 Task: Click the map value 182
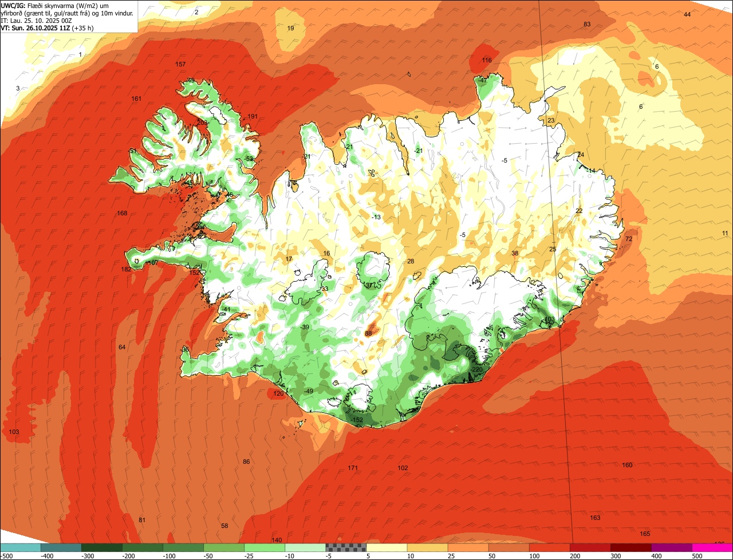point(126,269)
